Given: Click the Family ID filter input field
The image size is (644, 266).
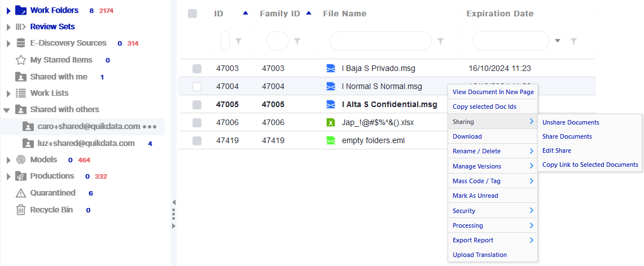Looking at the screenshot, I should (x=278, y=41).
